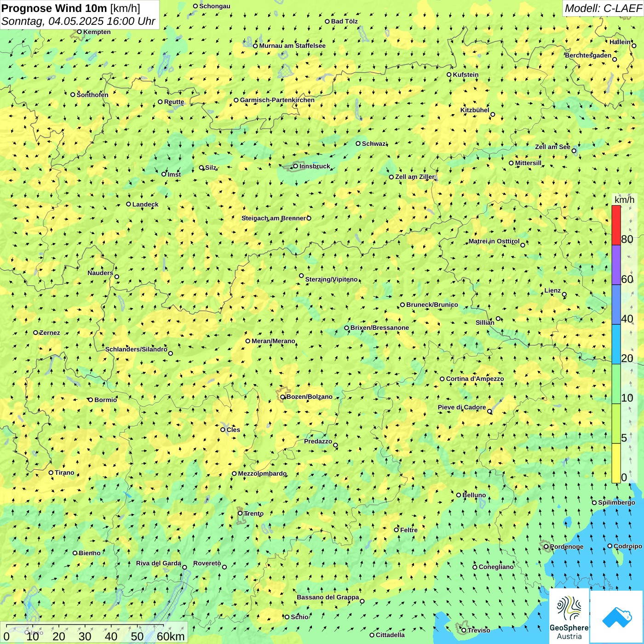This screenshot has width=644, height=644.
Task: Select the Landeck location marker
Action: coord(128,204)
